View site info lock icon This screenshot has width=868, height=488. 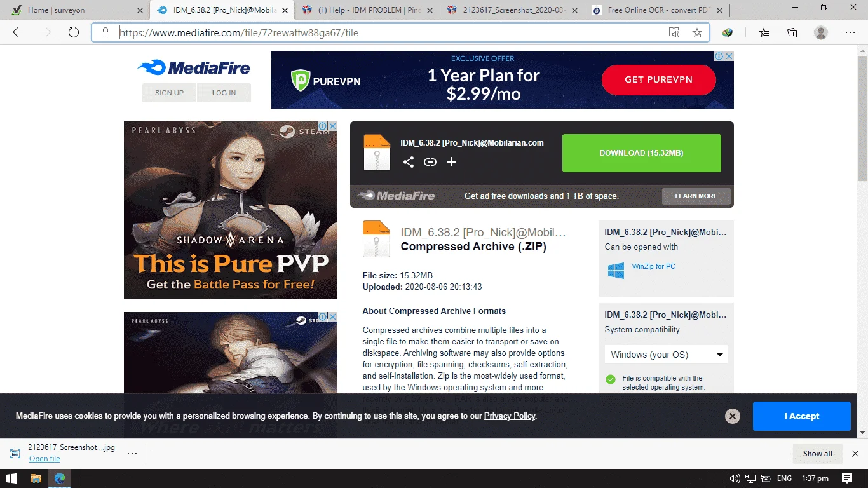pyautogui.click(x=105, y=32)
